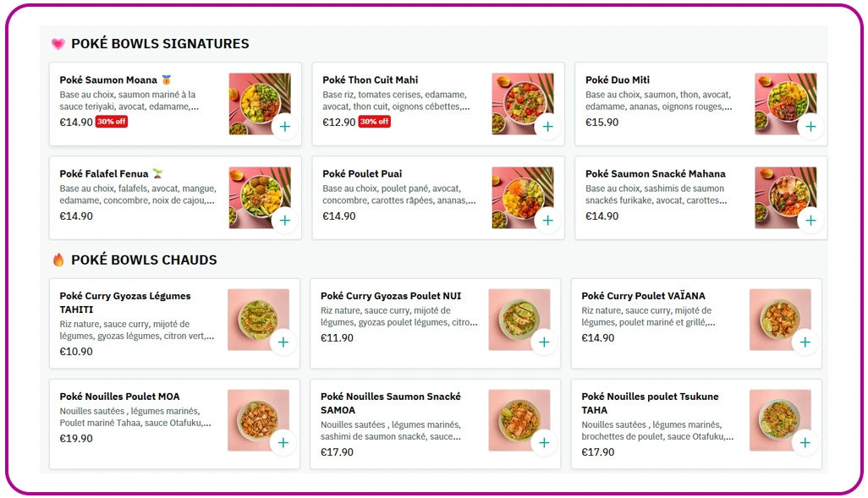Add Poké Saumon Moana to cart
The height and width of the screenshot is (498, 868).
coord(284,127)
